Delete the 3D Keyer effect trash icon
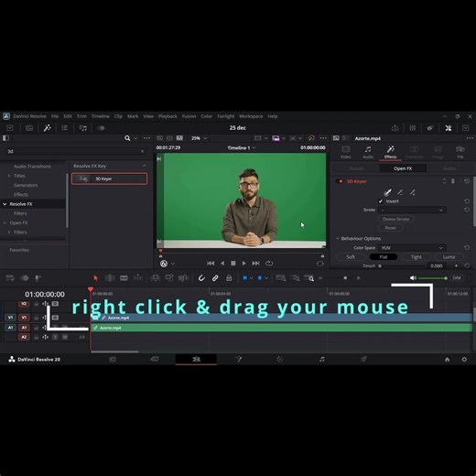Viewport: 476px width, 476px height. click(x=453, y=181)
